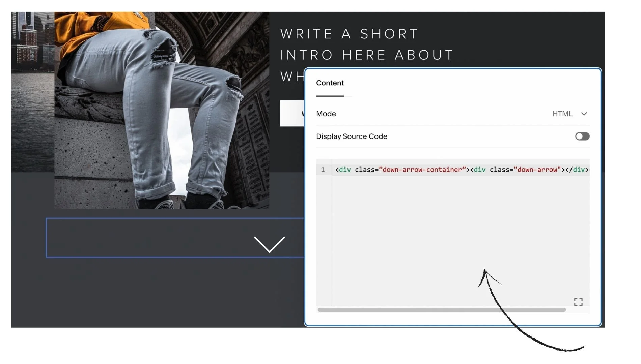Click the line number 1 in the code gutter
This screenshot has width=641, height=364.
point(323,170)
